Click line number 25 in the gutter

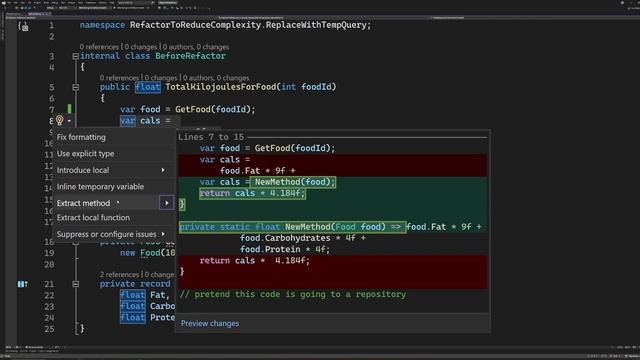(x=49, y=329)
